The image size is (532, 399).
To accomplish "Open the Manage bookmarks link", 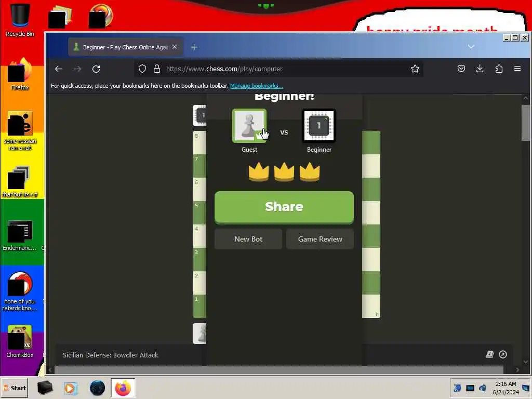I will click(257, 86).
